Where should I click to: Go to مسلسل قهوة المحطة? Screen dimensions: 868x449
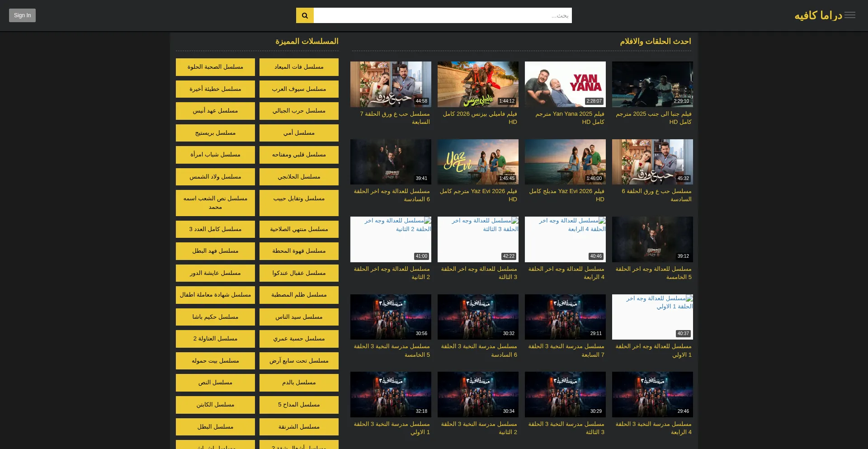(299, 251)
